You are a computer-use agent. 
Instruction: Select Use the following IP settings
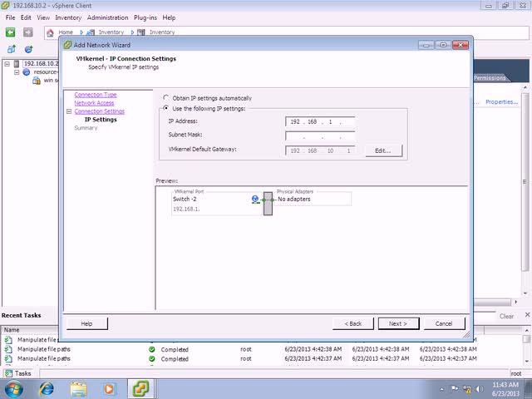click(166, 108)
